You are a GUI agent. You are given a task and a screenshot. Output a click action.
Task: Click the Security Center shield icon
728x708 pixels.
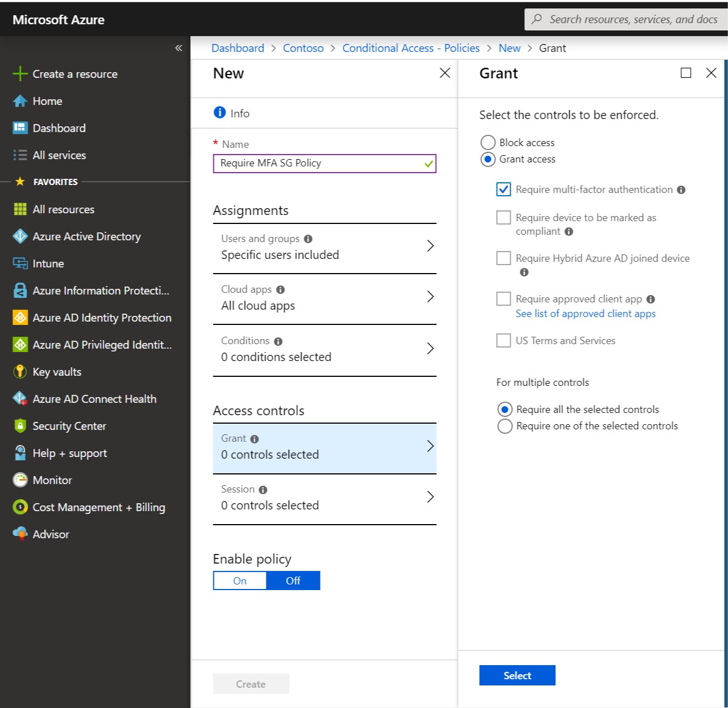click(20, 426)
